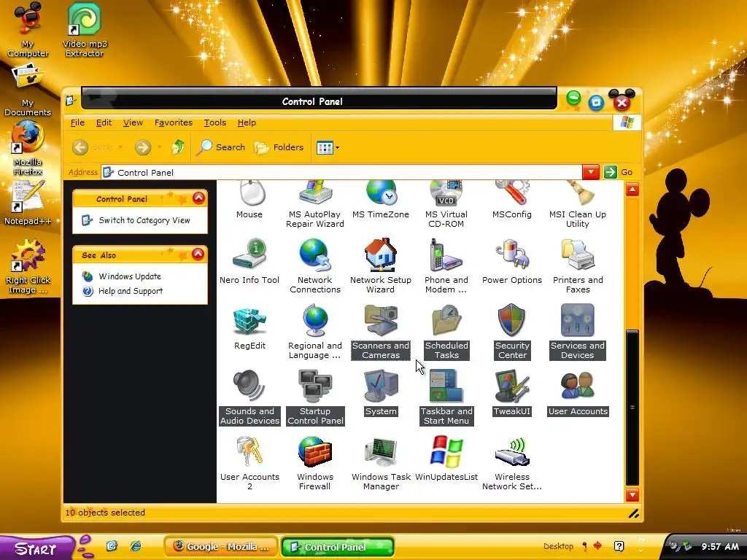Open MS Virtual CD-ROM icon
747x560 pixels.
click(446, 205)
